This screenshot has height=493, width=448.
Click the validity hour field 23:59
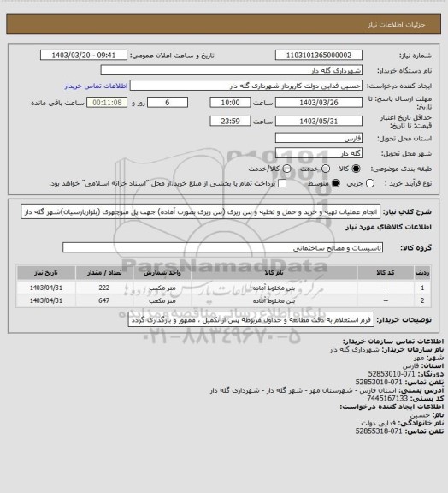[x=230, y=121]
